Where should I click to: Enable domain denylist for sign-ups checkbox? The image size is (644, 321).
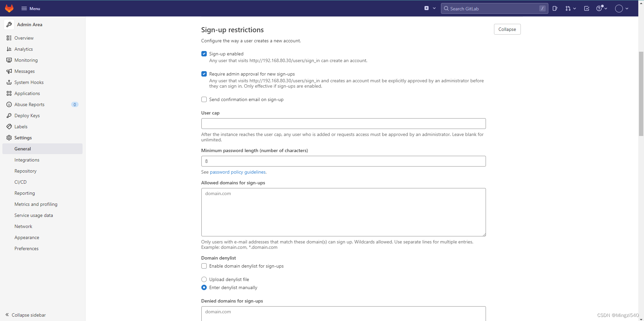[204, 266]
